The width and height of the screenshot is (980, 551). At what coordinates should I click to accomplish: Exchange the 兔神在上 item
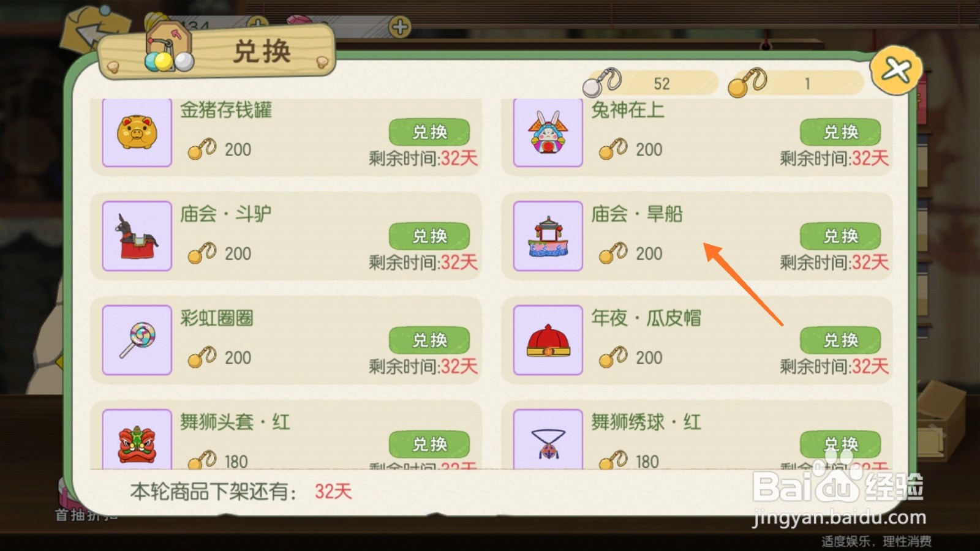tap(840, 132)
